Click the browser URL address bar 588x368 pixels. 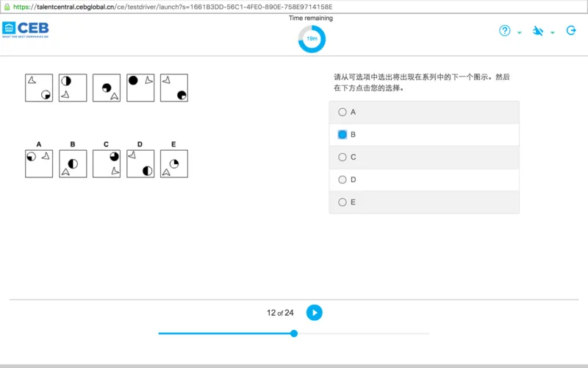(294, 7)
